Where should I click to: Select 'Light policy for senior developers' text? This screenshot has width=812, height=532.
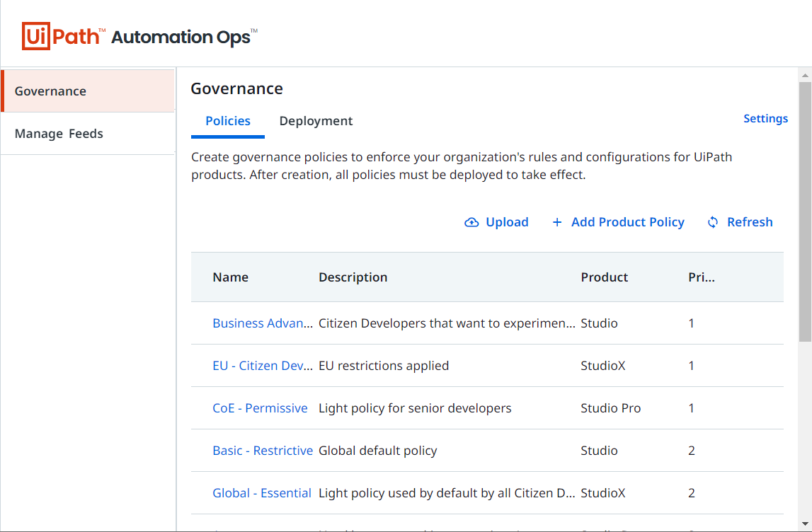click(415, 407)
